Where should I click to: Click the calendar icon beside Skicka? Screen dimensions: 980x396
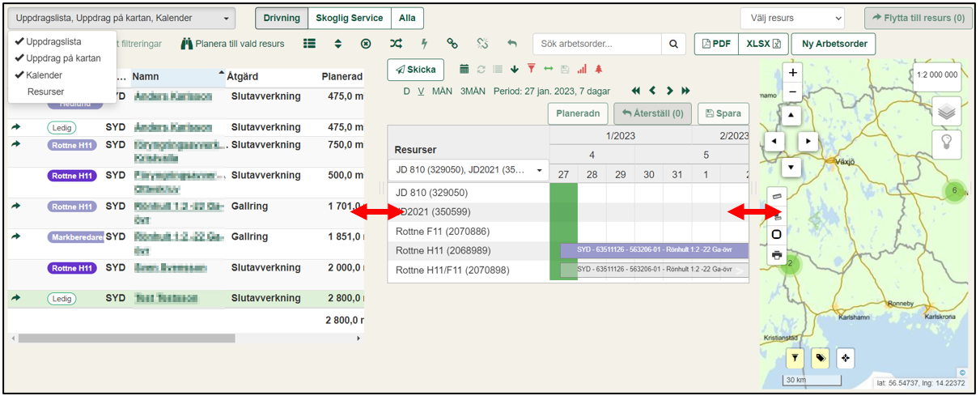(x=464, y=70)
